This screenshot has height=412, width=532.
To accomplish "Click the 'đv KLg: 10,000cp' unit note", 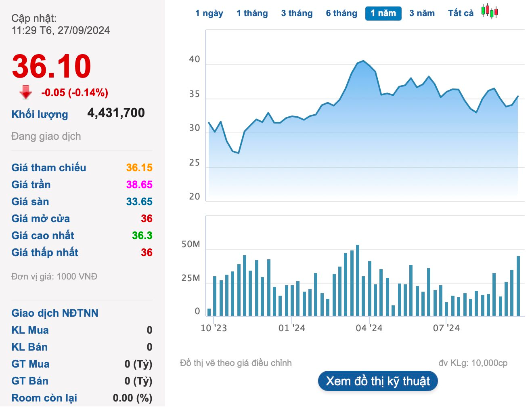I will [473, 363].
